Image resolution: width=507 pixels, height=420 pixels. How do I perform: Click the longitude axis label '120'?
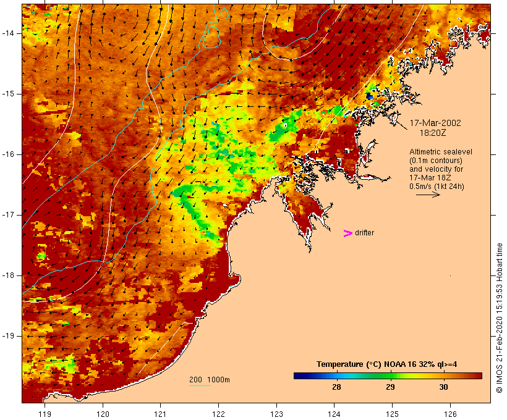point(103,414)
